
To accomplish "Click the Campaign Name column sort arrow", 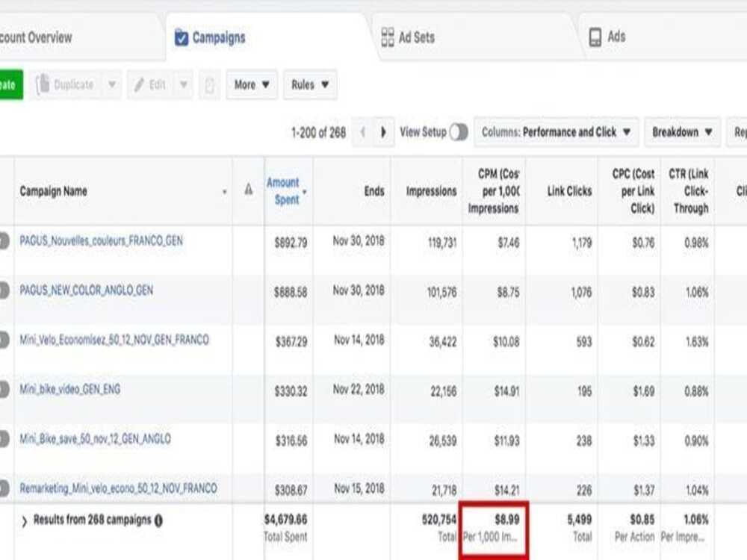I will (x=224, y=192).
